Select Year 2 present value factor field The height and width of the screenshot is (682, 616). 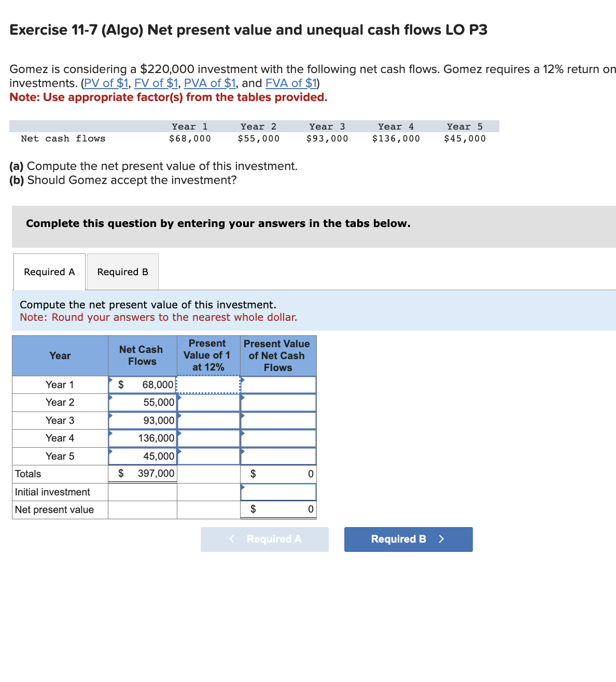[208, 403]
